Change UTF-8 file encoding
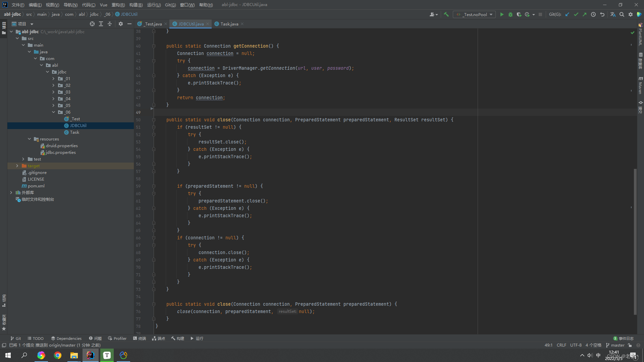The height and width of the screenshot is (362, 644). tap(576, 345)
